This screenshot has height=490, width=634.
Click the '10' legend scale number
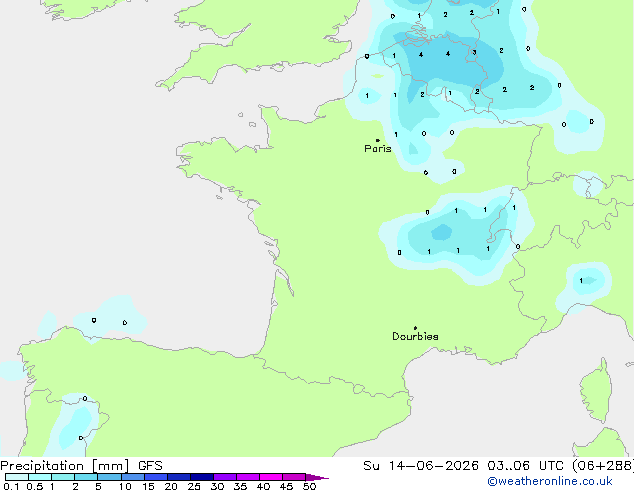click(x=125, y=486)
